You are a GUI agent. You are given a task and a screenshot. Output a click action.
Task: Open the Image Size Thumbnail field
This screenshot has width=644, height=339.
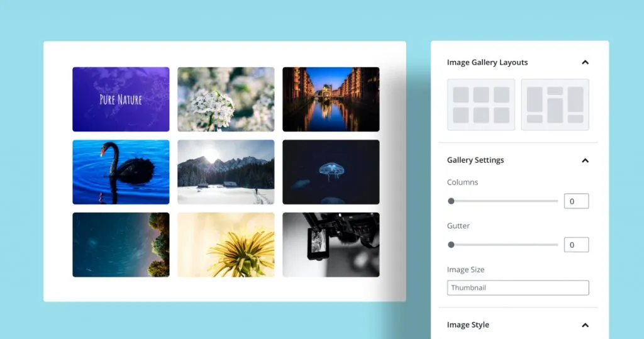coord(518,288)
